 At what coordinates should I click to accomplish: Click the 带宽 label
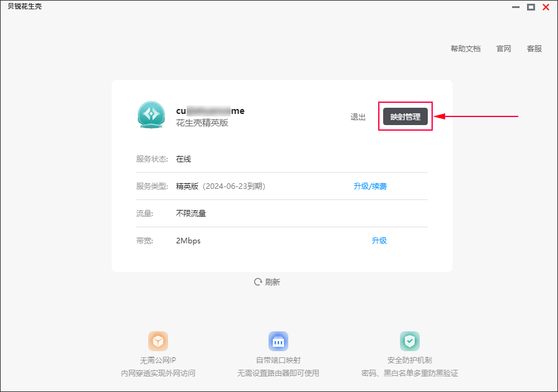point(144,241)
